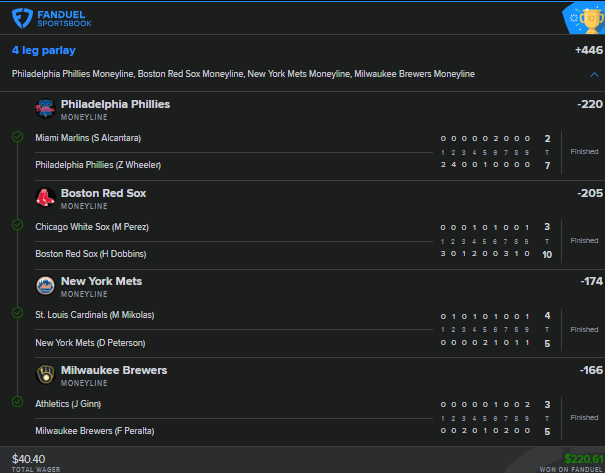Select Boston Red Sox (H Dobbins) row

point(91,254)
